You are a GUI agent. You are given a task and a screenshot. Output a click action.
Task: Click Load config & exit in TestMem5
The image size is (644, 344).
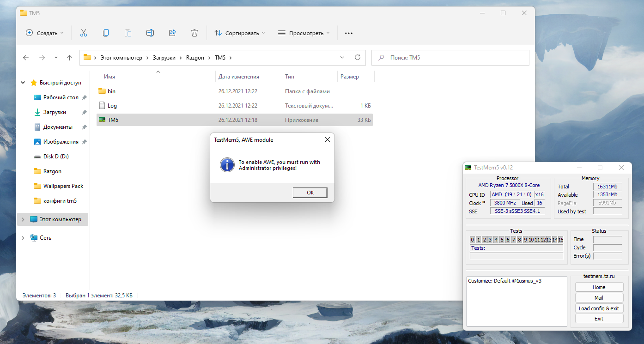[599, 308]
